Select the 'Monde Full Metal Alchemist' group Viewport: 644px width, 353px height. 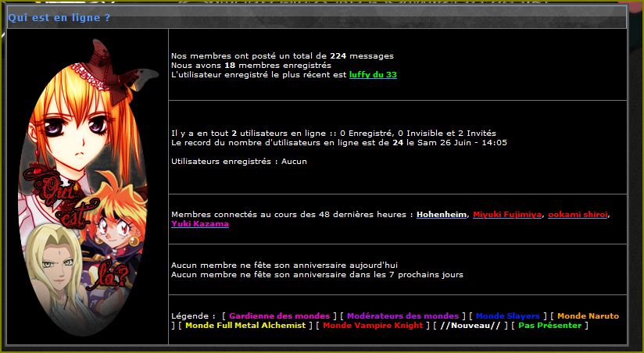pos(245,326)
